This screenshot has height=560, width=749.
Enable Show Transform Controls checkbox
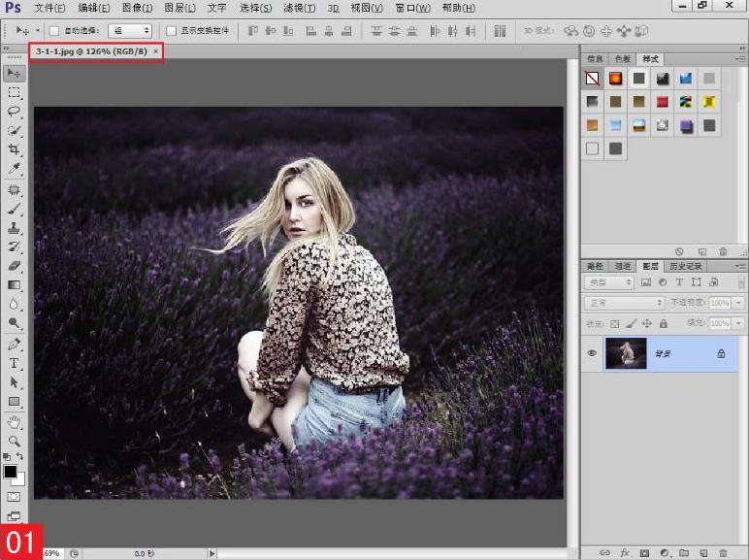[171, 31]
